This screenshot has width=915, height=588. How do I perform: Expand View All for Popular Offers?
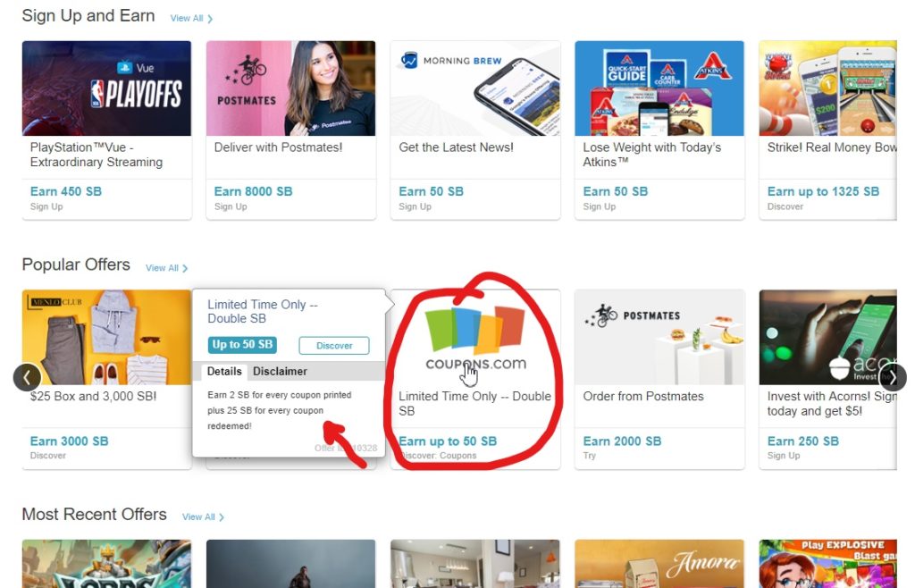point(167,268)
